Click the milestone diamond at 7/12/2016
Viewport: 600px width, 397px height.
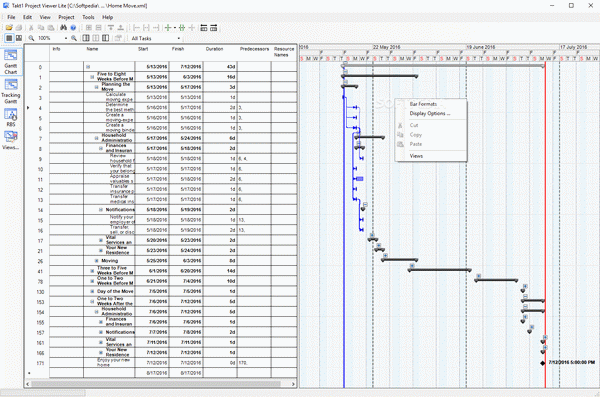click(x=543, y=363)
